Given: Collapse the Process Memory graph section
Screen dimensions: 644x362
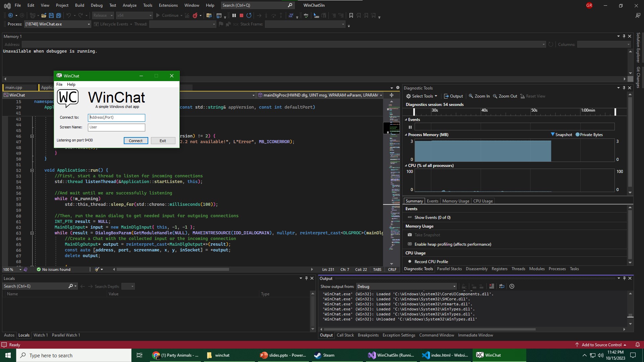Looking at the screenshot, I should tap(406, 135).
